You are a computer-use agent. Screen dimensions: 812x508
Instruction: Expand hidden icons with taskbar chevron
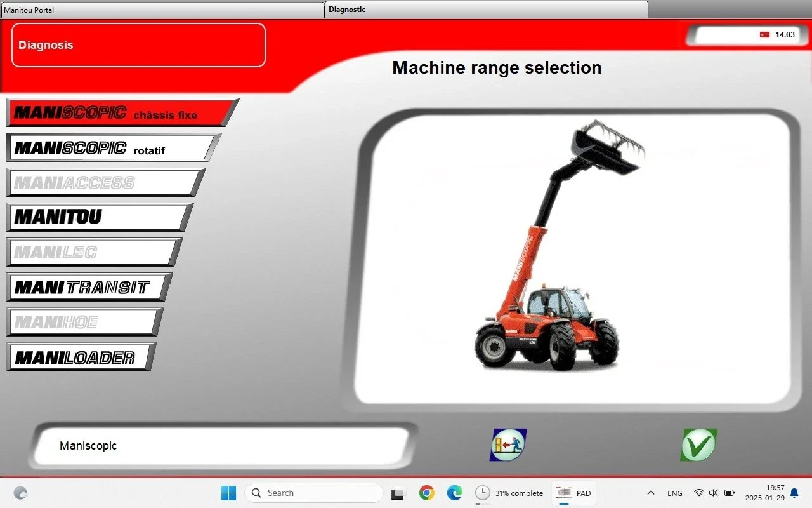[x=651, y=493]
